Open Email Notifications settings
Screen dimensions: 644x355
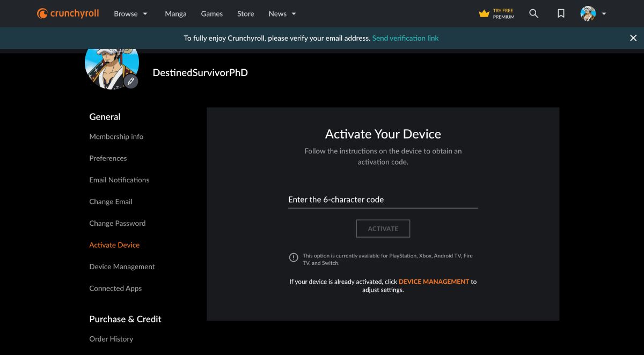119,180
